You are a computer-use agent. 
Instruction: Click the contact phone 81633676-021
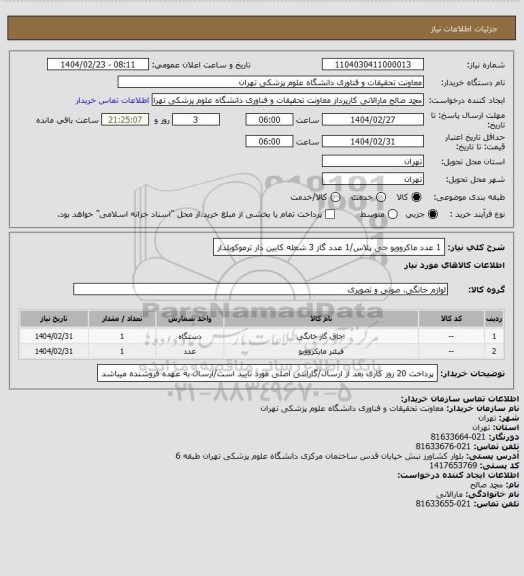[443, 446]
